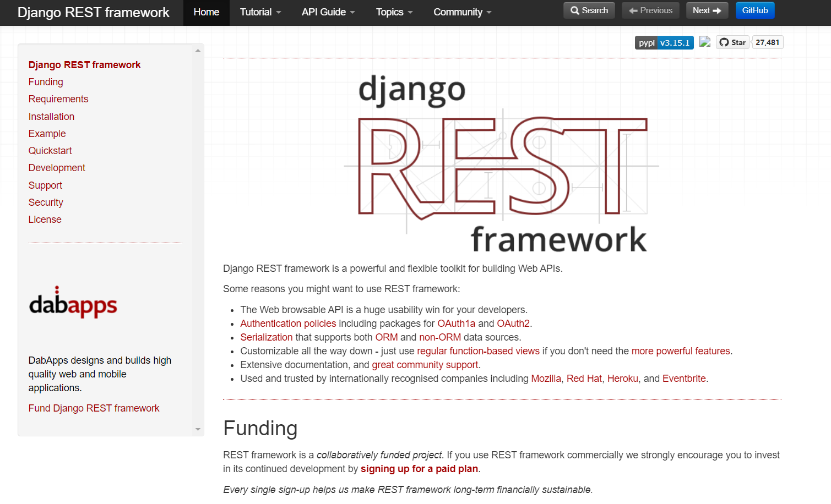Open the Eventbrite link

[x=684, y=379]
